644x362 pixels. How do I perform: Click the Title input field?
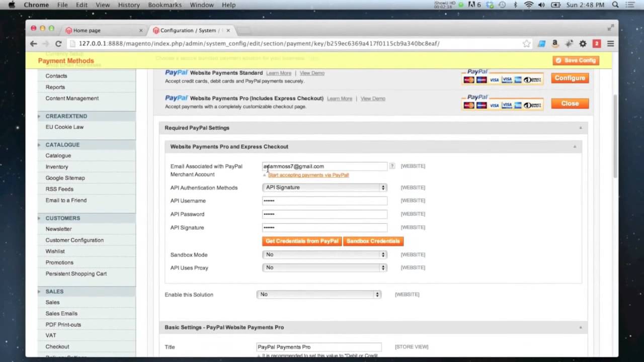point(318,347)
